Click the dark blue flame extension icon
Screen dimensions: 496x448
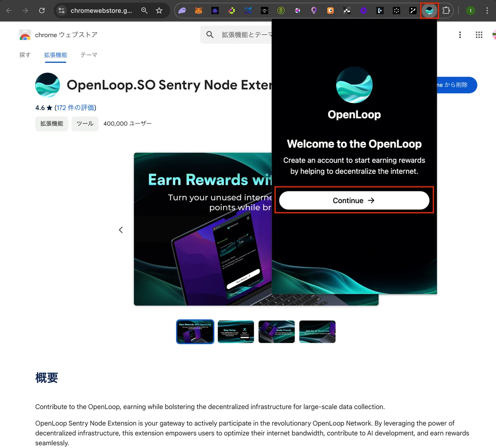click(x=215, y=11)
